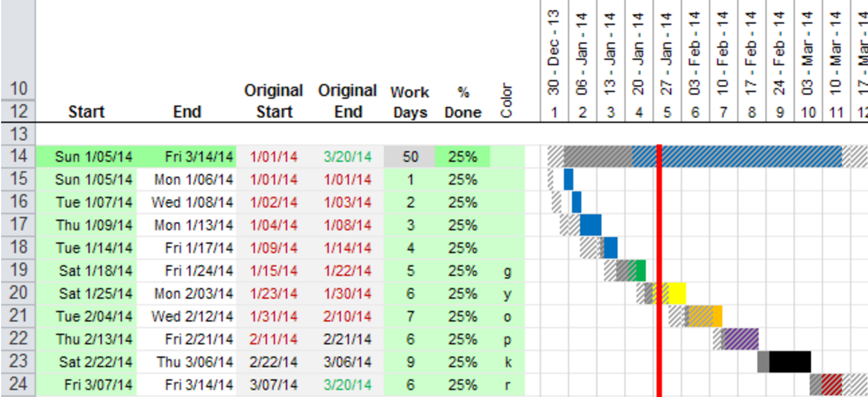
Task: Select row header 19
Action: (x=18, y=270)
